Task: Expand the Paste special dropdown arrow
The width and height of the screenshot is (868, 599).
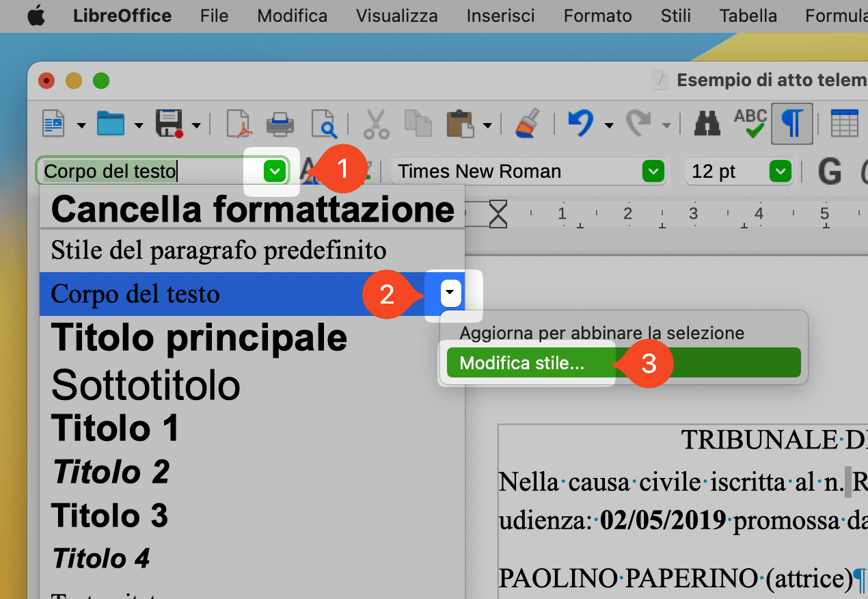Action: (x=487, y=125)
